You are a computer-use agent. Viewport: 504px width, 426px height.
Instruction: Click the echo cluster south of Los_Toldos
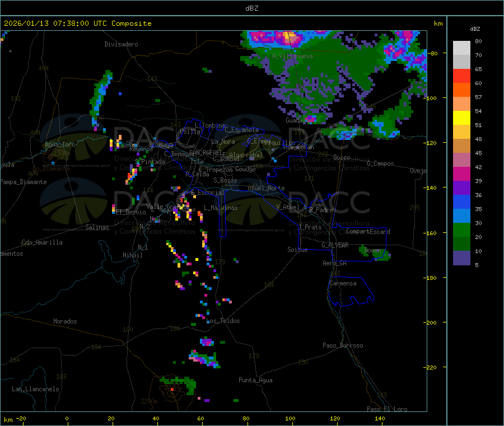tap(207, 341)
